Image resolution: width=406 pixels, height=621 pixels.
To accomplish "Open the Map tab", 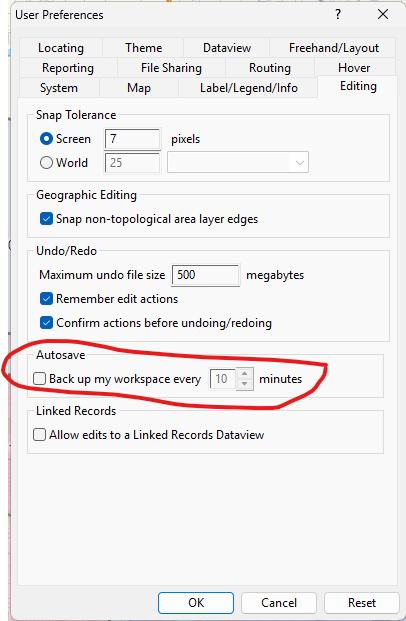I will point(139,88).
